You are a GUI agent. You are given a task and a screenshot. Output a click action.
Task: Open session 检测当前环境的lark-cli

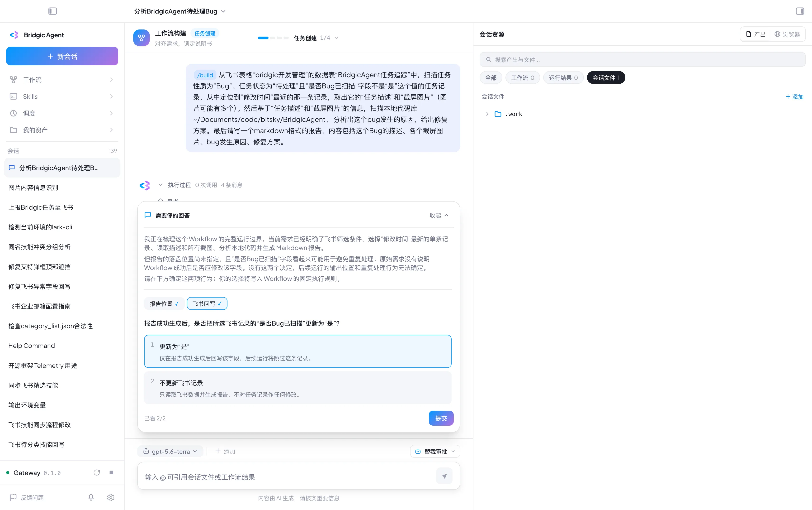[62, 227]
